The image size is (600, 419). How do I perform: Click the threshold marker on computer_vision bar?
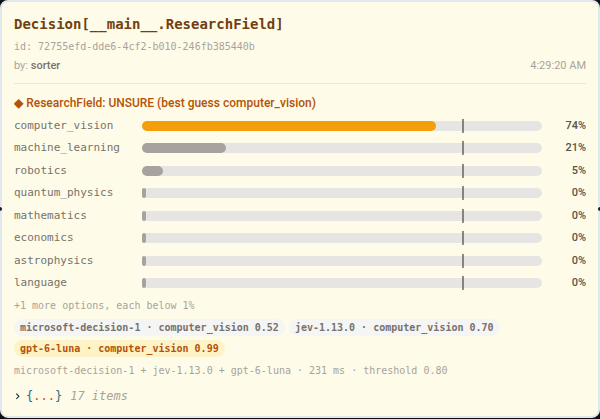point(463,126)
